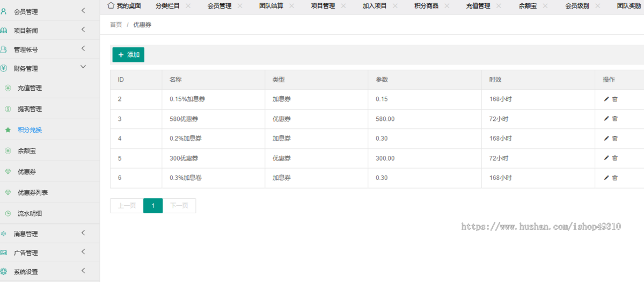Delete the 0.3%加息卷 row

pyautogui.click(x=615, y=177)
